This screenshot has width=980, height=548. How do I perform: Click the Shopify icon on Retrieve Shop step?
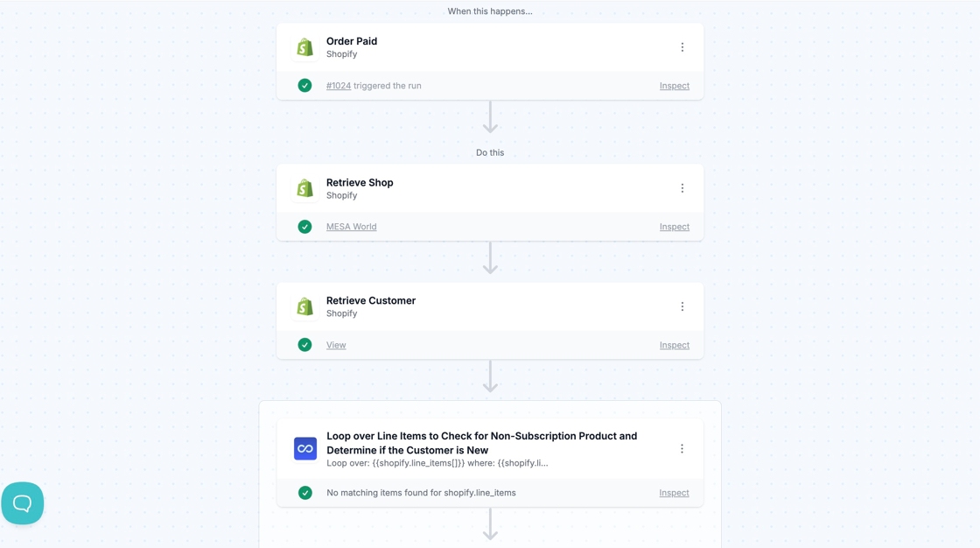tap(304, 188)
